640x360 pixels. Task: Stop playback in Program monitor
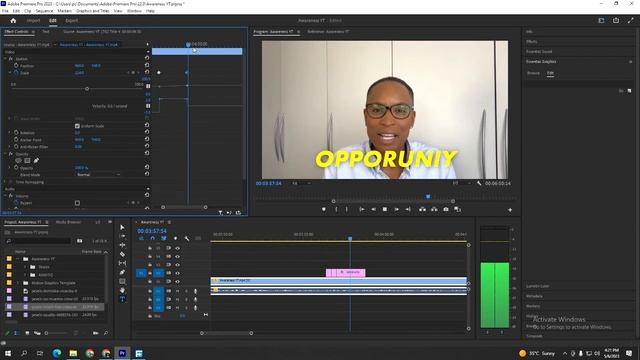point(384,209)
